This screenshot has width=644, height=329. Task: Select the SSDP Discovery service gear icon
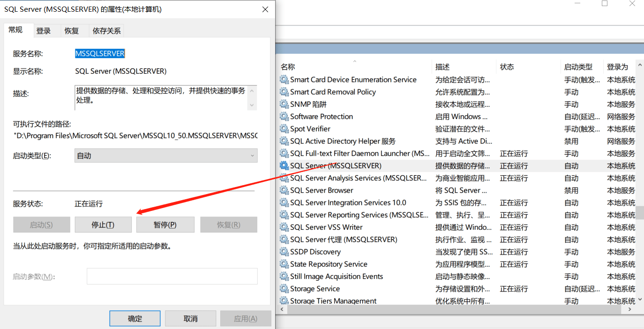coord(284,252)
